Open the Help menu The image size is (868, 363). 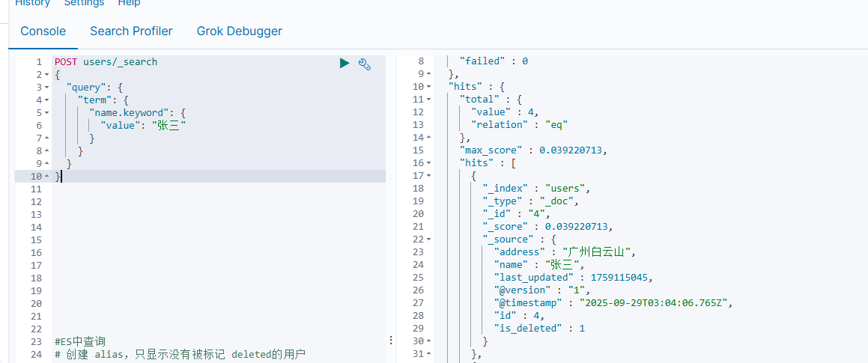point(129,3)
